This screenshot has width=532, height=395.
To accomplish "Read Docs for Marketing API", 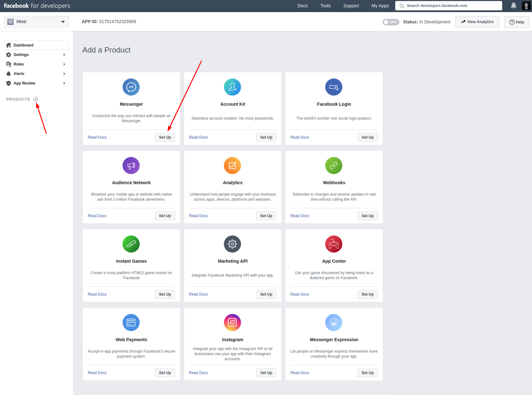I will [x=199, y=294].
